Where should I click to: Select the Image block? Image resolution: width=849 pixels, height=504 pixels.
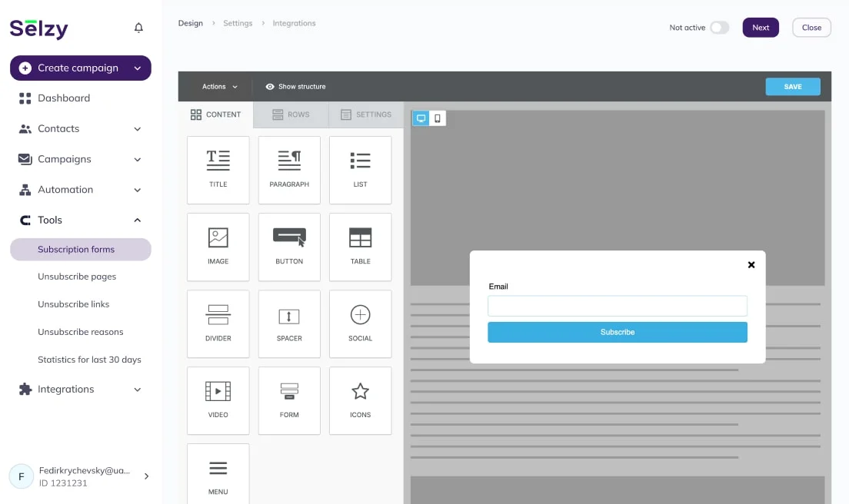pos(218,247)
